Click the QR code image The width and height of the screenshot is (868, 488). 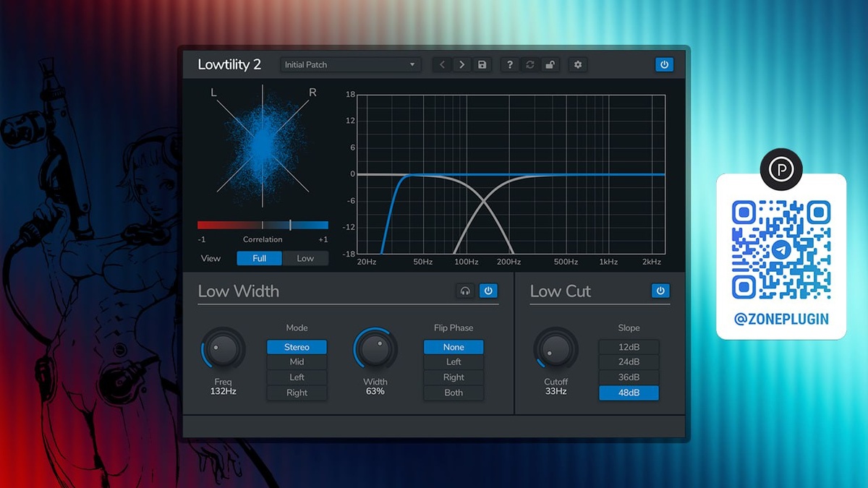[x=781, y=249]
